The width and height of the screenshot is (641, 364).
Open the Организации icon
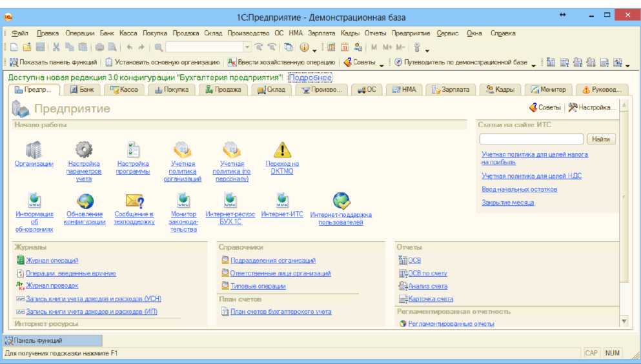34,150
